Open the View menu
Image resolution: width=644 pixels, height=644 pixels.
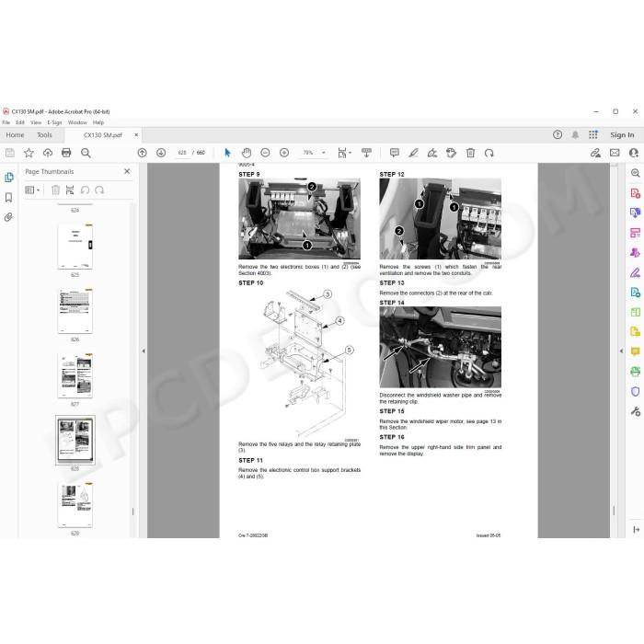pos(36,122)
